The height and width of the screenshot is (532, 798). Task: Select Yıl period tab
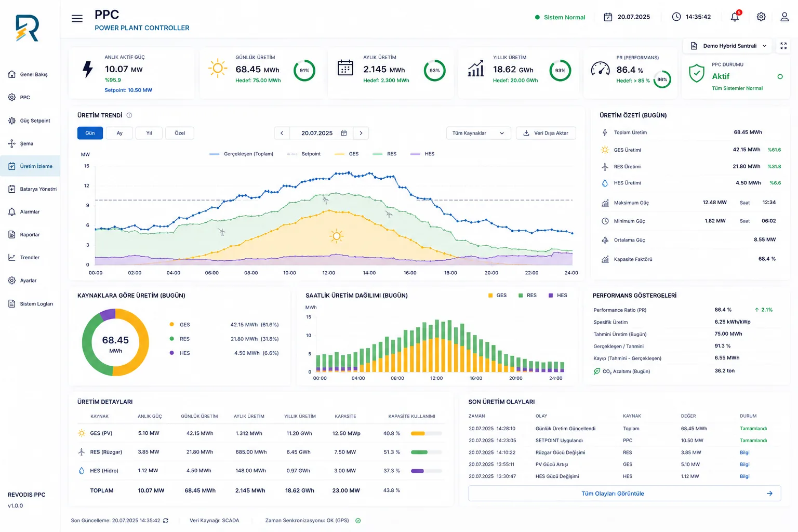pos(149,133)
